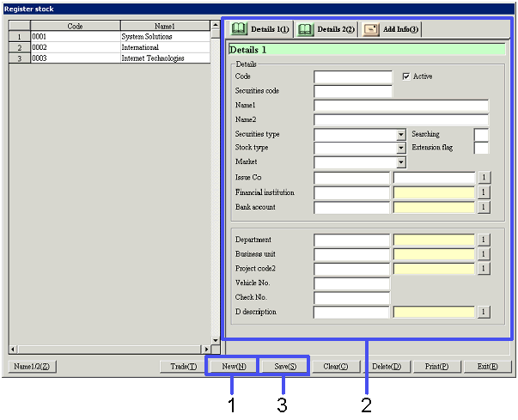Click the lookup button beside Financial institution
The width and height of the screenshot is (518, 420).
(x=484, y=192)
